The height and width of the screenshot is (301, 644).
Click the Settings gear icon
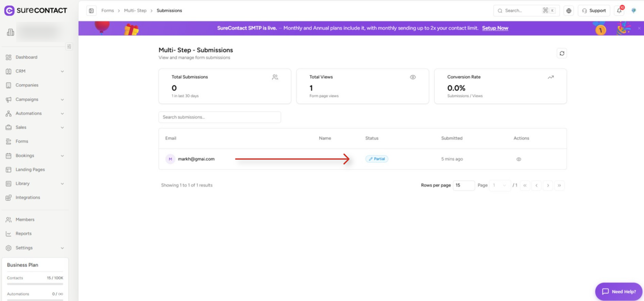tap(9, 248)
